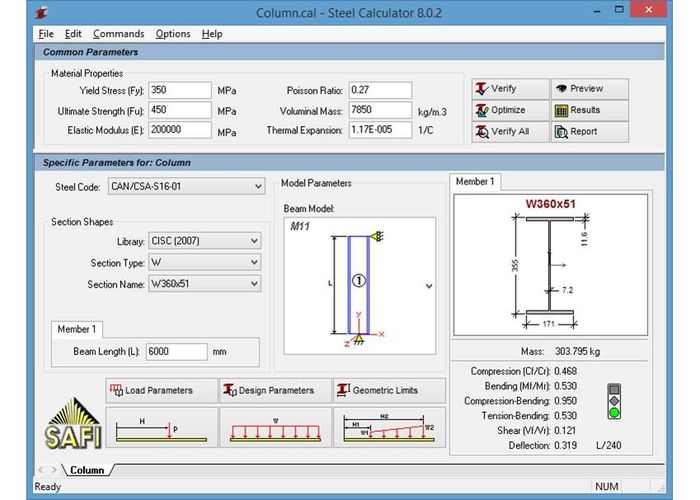The height and width of the screenshot is (500, 700).
Task: Click the Ultimate Strength (Fu) field
Action: tap(180, 110)
